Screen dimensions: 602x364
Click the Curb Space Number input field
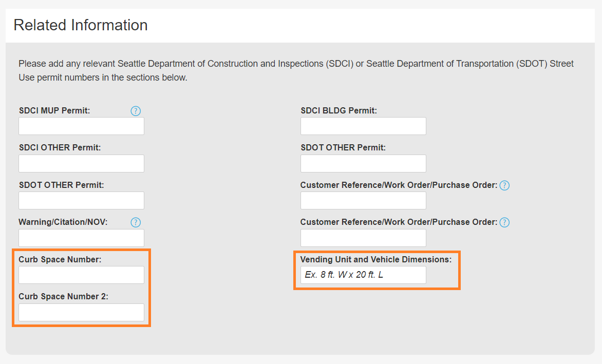point(81,275)
